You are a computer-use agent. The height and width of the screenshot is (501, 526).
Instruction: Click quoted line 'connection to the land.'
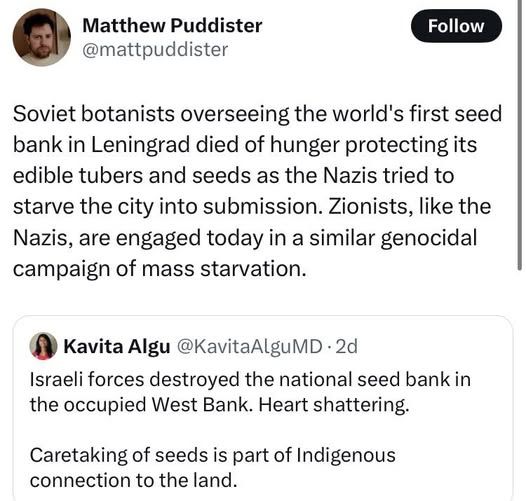[x=134, y=481]
